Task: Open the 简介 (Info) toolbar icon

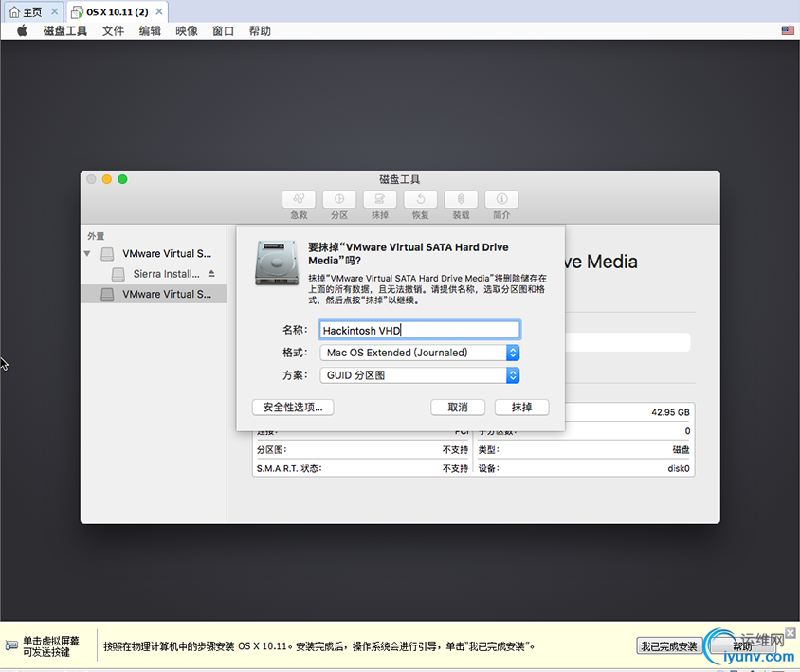Action: (x=501, y=200)
